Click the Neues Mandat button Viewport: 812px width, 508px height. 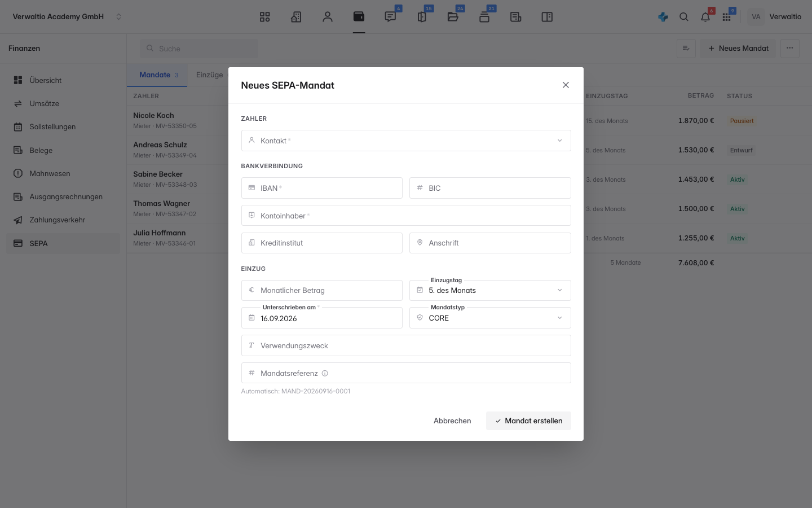[x=738, y=48]
